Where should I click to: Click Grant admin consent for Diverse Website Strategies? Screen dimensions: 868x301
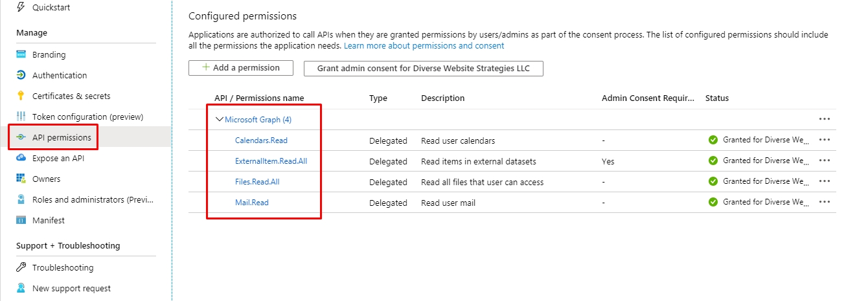pos(424,69)
